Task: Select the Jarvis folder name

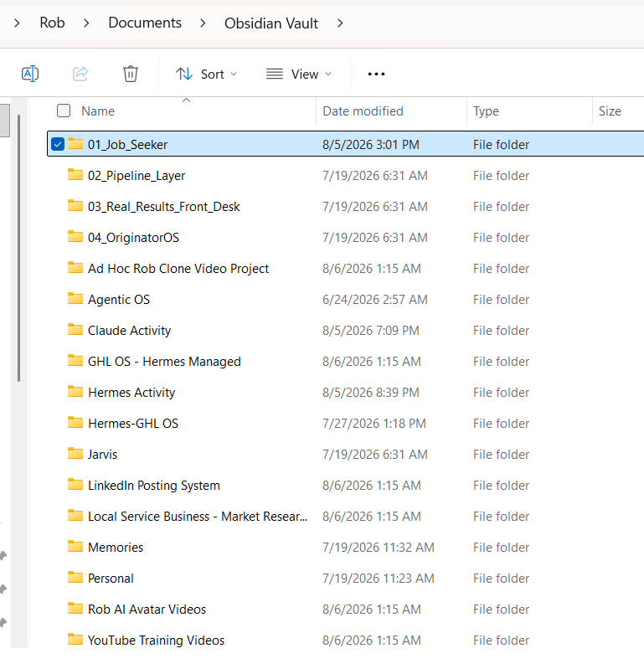Action: click(102, 455)
